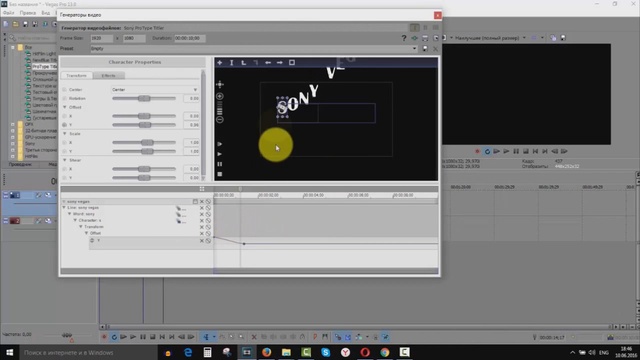
Task: Click the pan crosshair icon in titler preview
Action: [220, 84]
